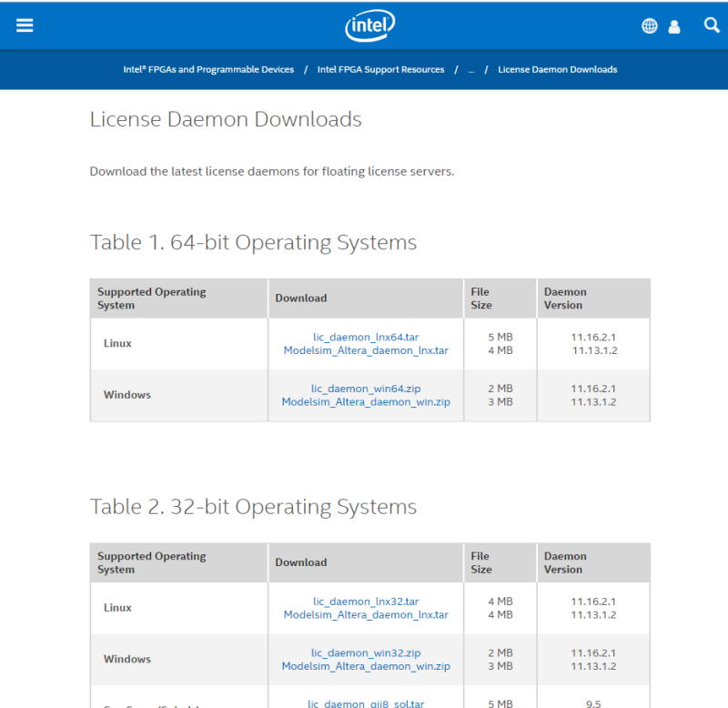Download lic_daemon_lnx32.tar for 32-bit Linux

coord(366,601)
